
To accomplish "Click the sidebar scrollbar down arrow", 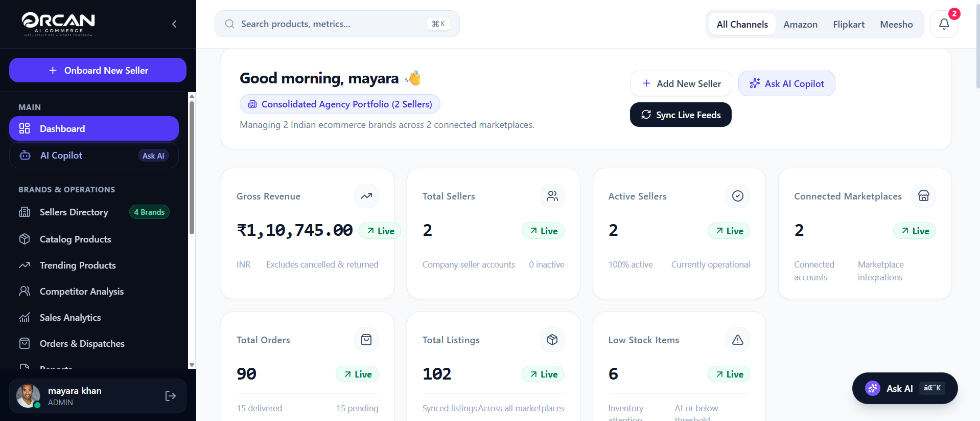I will pos(192,365).
